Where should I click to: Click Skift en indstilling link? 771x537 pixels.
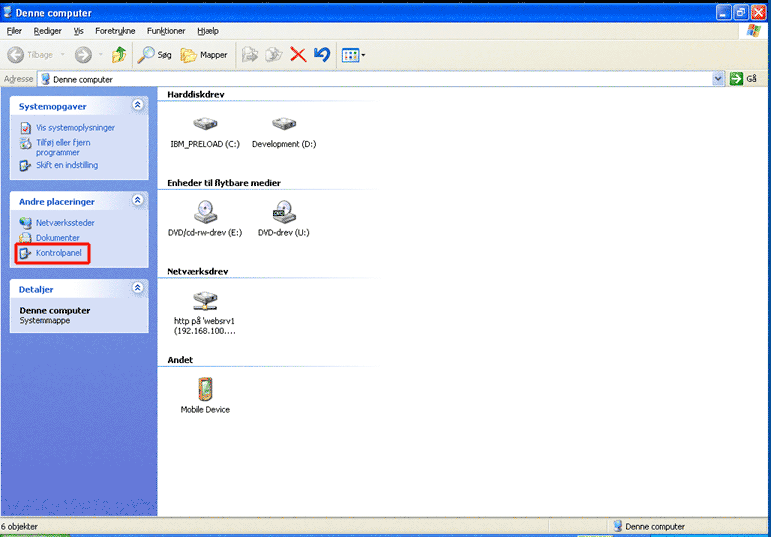tap(67, 165)
